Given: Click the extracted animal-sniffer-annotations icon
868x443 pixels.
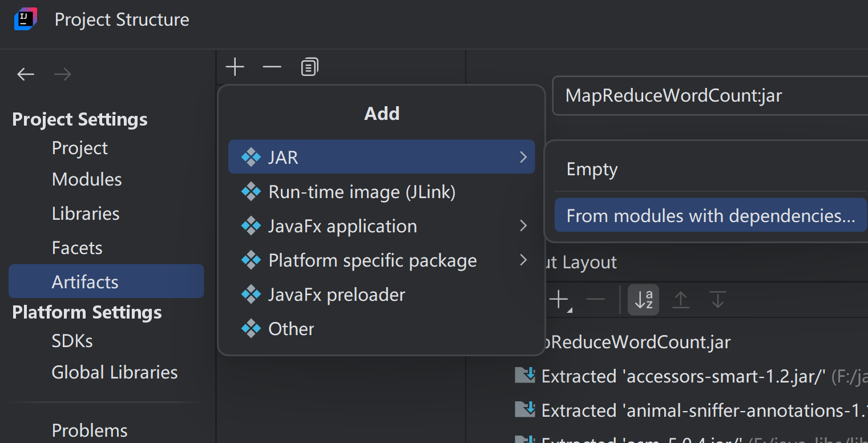Looking at the screenshot, I should pyautogui.click(x=524, y=409).
